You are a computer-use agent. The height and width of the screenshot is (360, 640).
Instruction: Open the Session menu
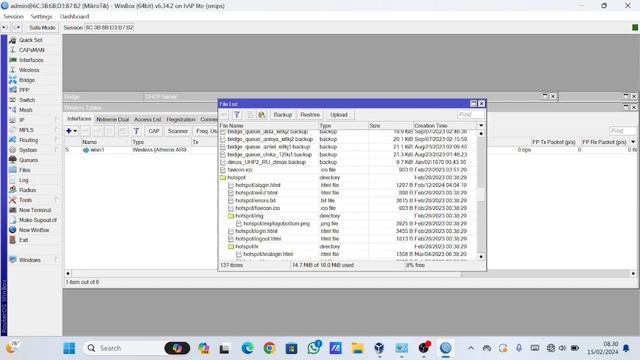[13, 16]
